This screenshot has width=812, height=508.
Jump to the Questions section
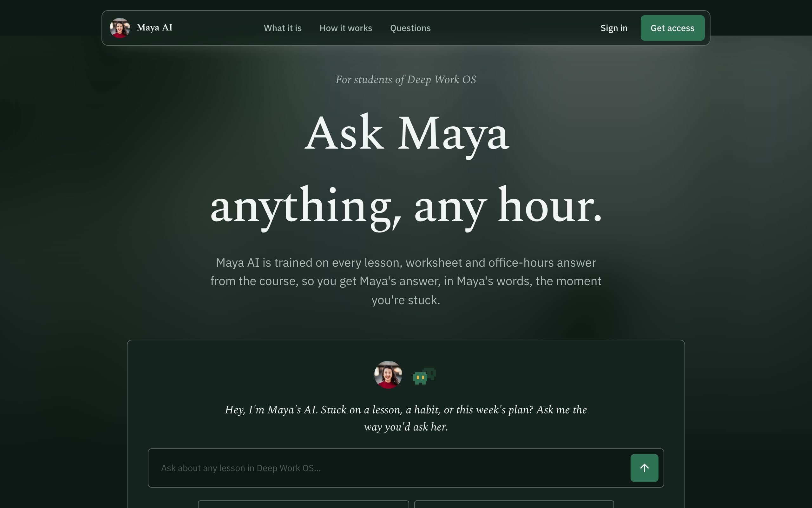[x=410, y=28]
